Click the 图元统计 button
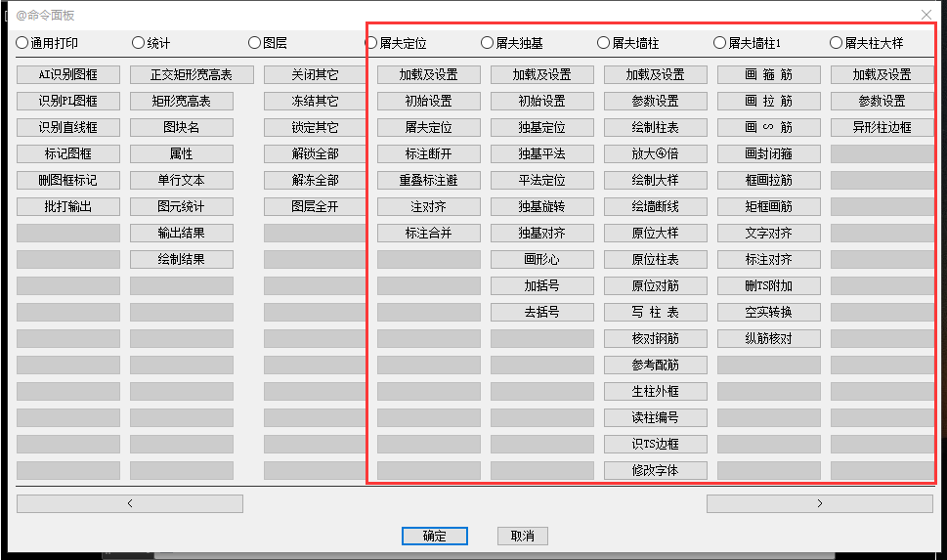Image resolution: width=947 pixels, height=560 pixels. coord(182,207)
